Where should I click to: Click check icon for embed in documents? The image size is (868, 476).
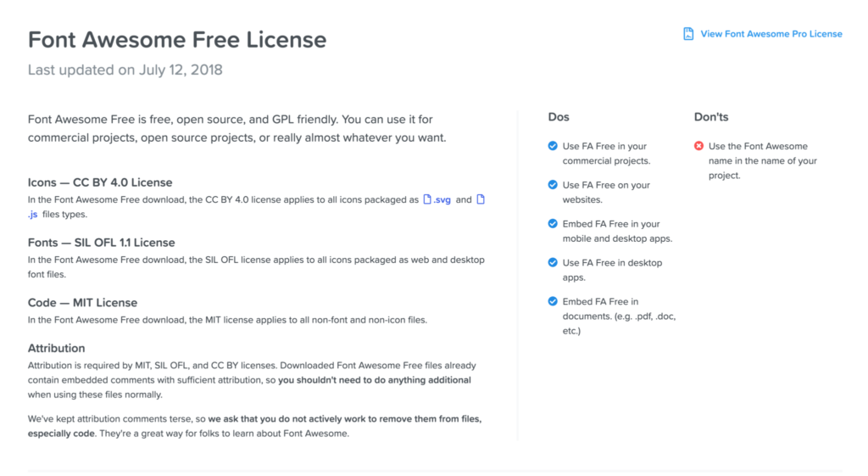(x=553, y=301)
